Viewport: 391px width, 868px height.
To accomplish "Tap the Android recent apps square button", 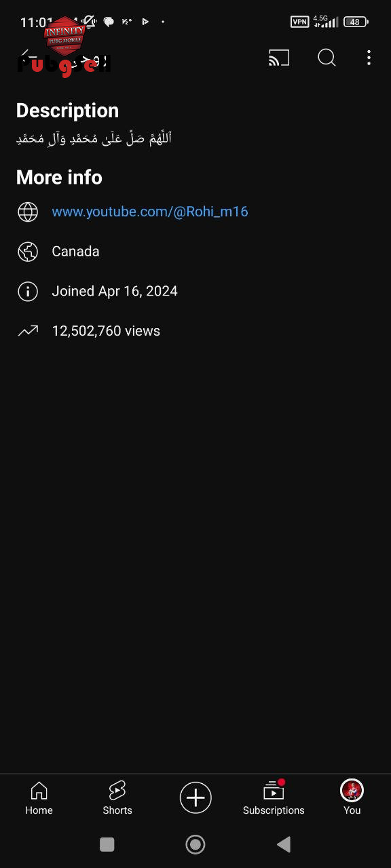I will click(107, 844).
